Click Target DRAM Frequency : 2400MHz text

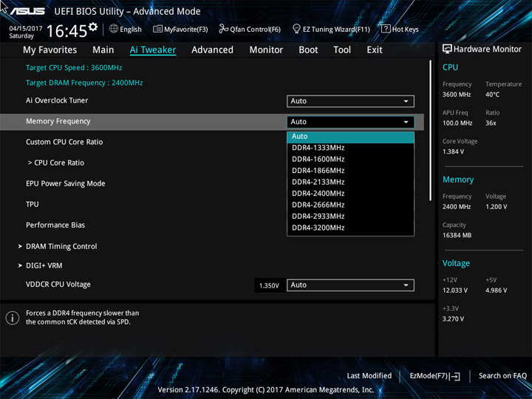pos(84,83)
